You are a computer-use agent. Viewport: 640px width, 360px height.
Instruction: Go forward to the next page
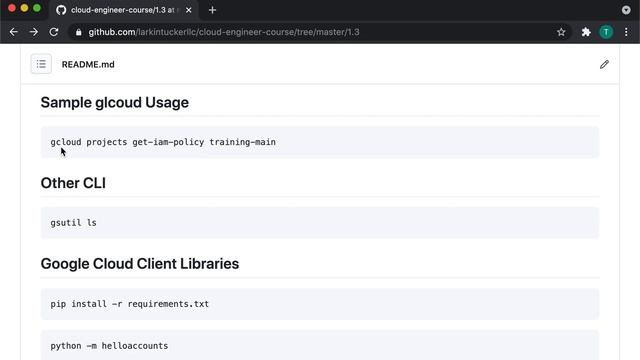33,32
